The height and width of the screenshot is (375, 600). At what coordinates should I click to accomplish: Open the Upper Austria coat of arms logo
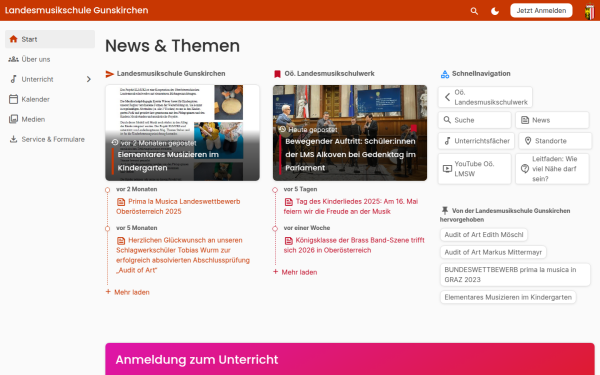point(590,11)
